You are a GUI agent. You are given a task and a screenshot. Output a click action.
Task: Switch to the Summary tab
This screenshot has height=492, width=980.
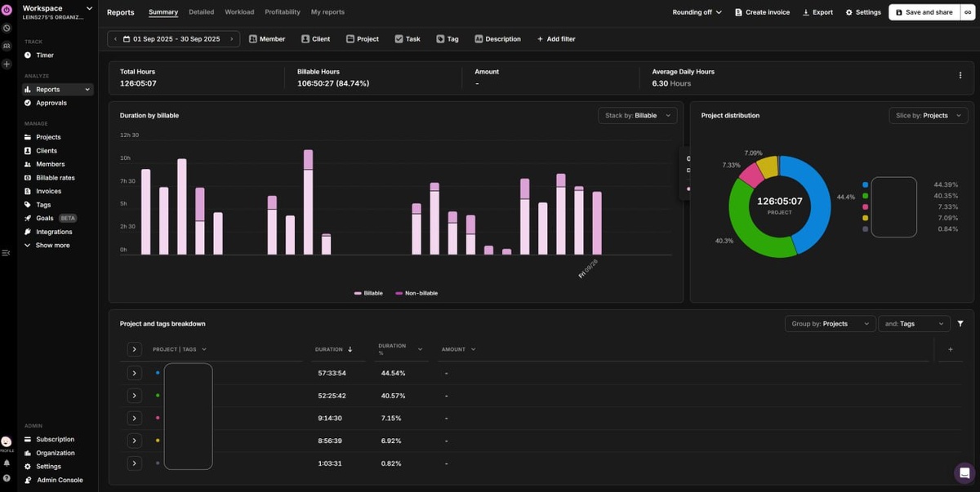tap(163, 12)
